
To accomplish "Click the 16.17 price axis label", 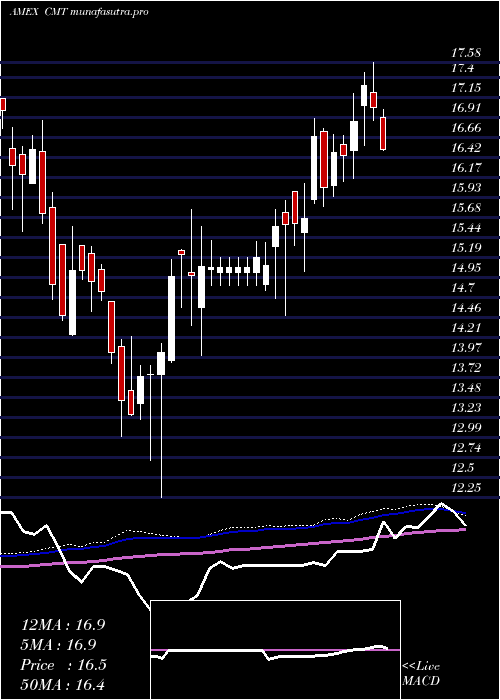I will (466, 168).
